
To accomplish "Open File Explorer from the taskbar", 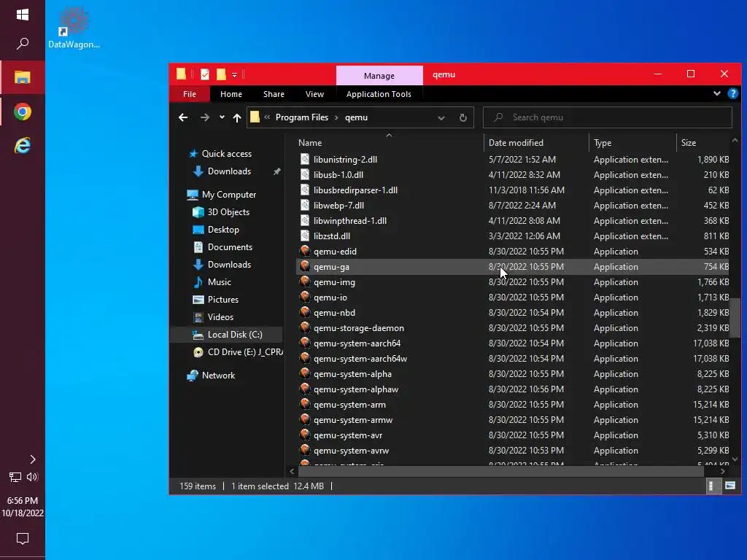I will click(x=23, y=77).
